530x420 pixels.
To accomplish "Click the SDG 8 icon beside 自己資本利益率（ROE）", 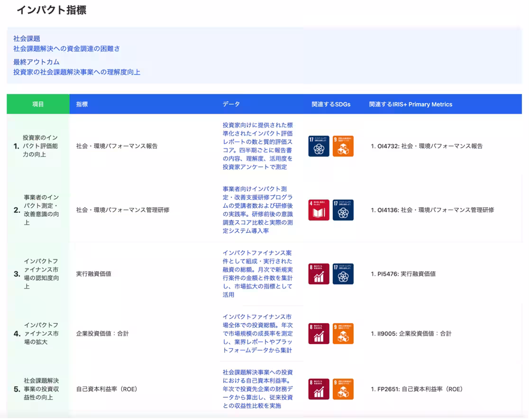I will tap(319, 389).
